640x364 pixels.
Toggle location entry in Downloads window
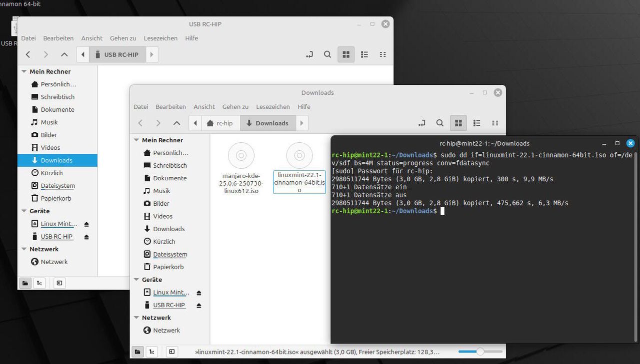421,123
